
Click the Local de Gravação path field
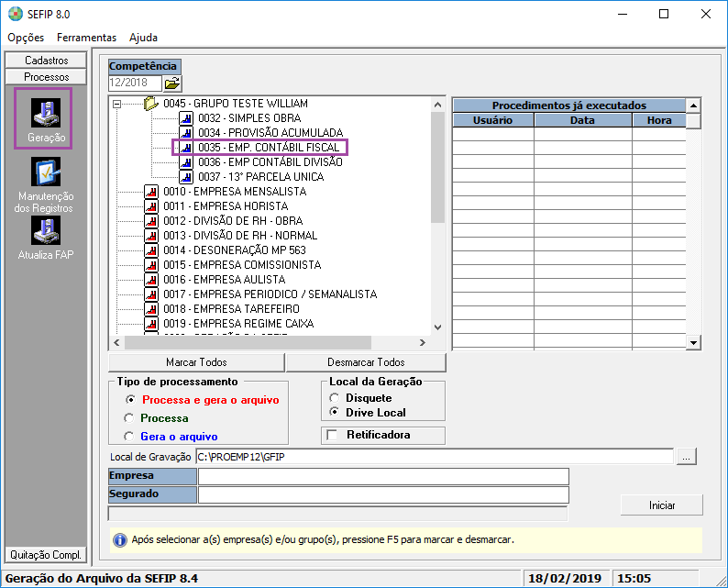435,457
